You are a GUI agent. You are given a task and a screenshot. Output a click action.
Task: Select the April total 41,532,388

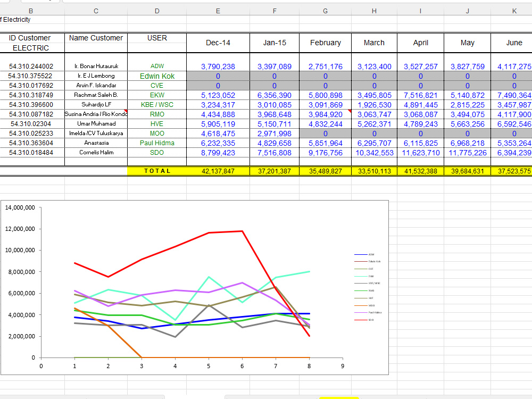(x=420, y=171)
